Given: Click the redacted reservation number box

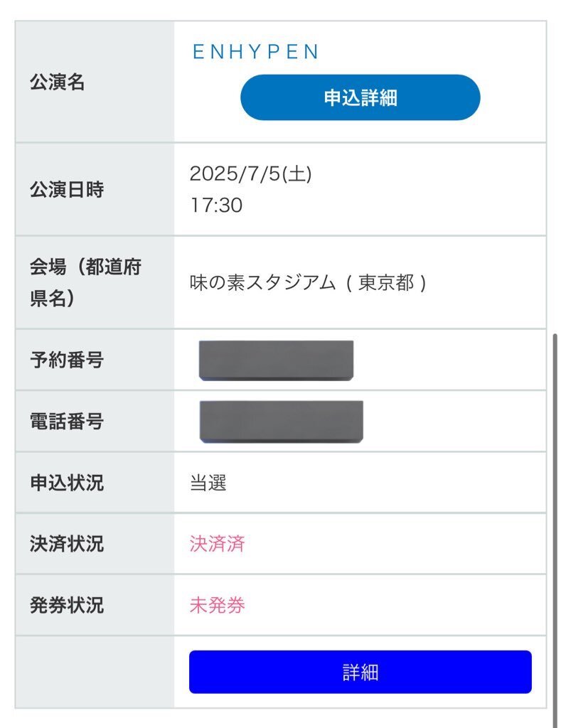Looking at the screenshot, I should click(277, 360).
